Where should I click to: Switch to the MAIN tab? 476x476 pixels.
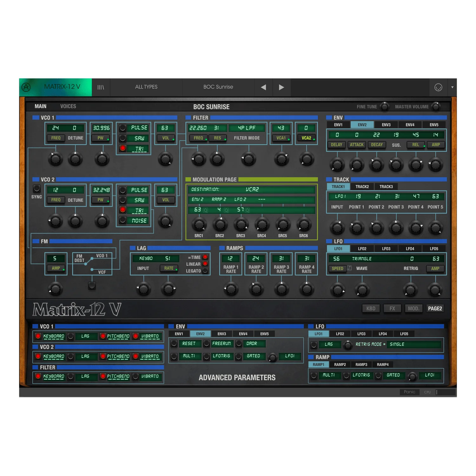pyautogui.click(x=41, y=106)
